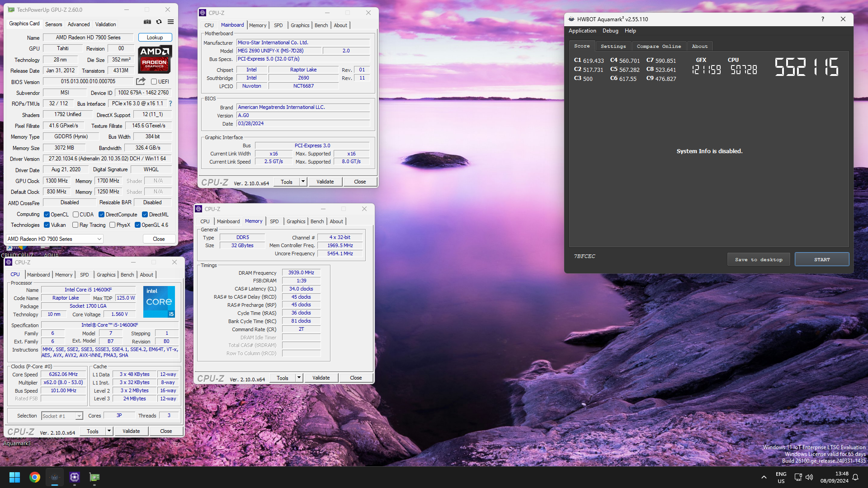Click the Lookup button in GPU-Z
Screen dimensions: 868x488
pyautogui.click(x=155, y=38)
